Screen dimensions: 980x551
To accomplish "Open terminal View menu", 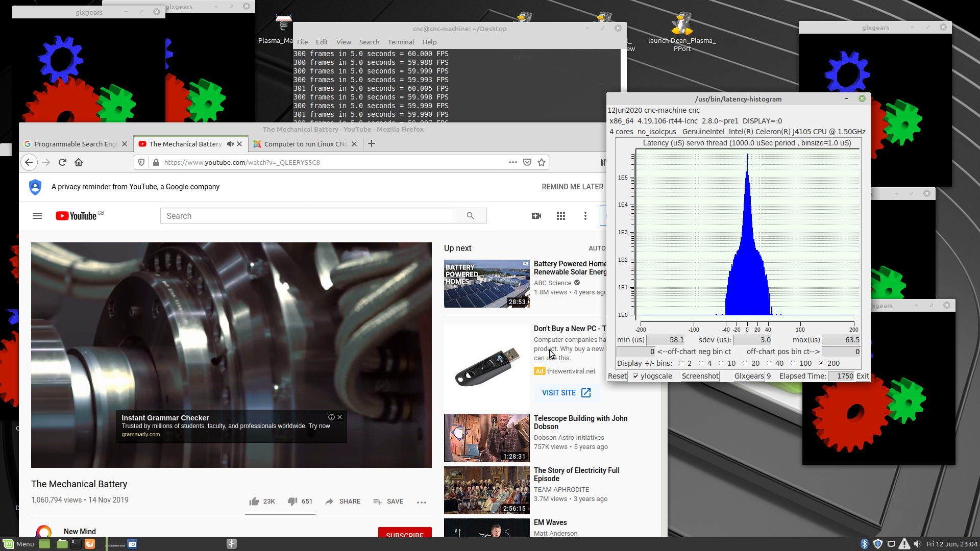I will [x=344, y=42].
